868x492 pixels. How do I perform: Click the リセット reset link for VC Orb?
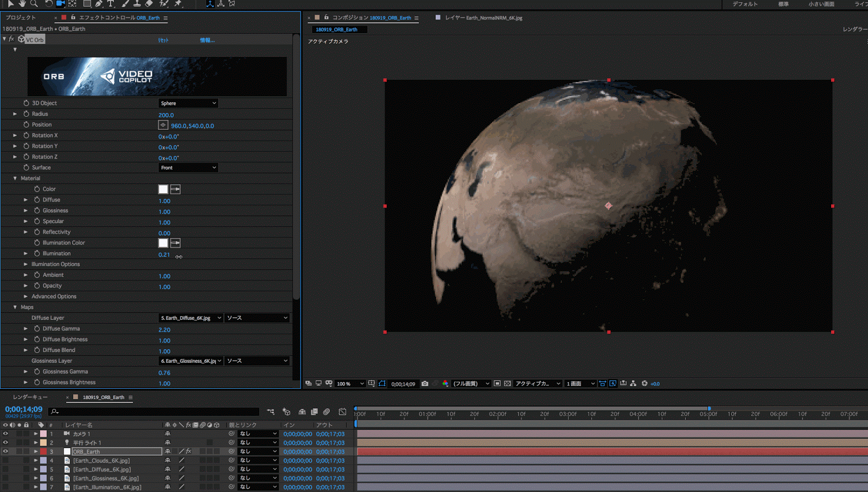click(163, 40)
